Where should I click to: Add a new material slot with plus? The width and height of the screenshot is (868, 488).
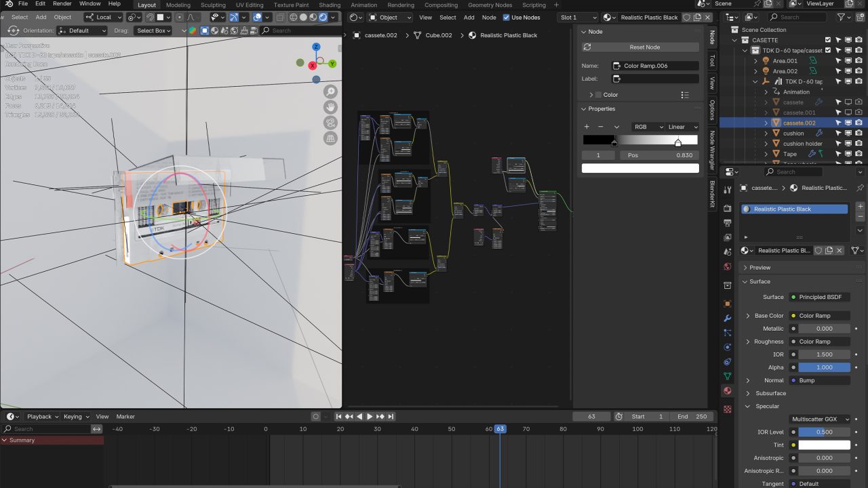[x=861, y=206]
